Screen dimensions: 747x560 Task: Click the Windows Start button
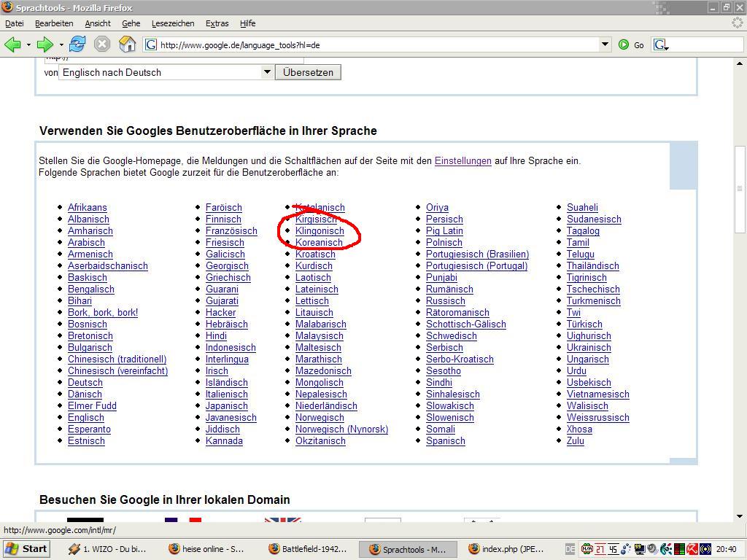pos(27,549)
